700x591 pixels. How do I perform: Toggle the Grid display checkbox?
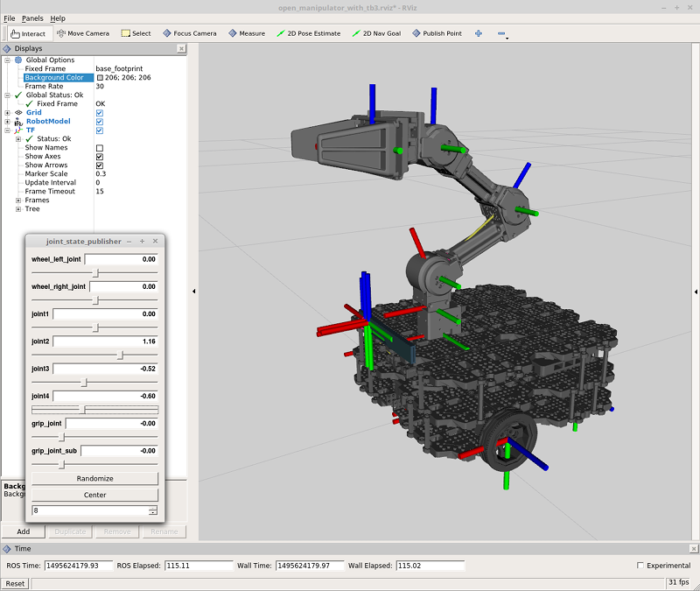(x=100, y=113)
